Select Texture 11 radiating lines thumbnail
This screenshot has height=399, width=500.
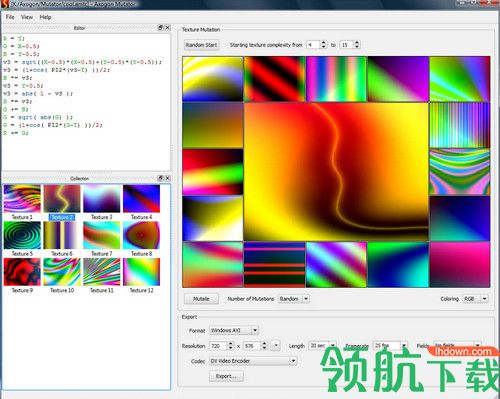(102, 272)
